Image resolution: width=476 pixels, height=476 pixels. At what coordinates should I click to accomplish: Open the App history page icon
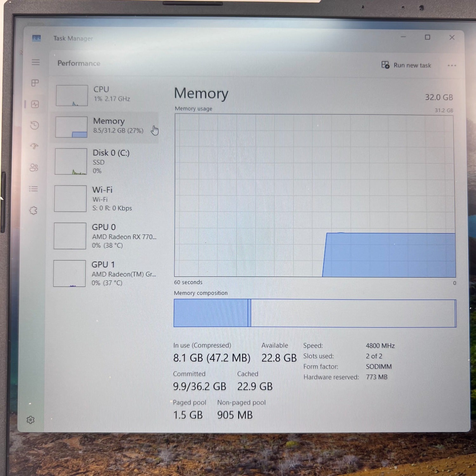point(35,125)
